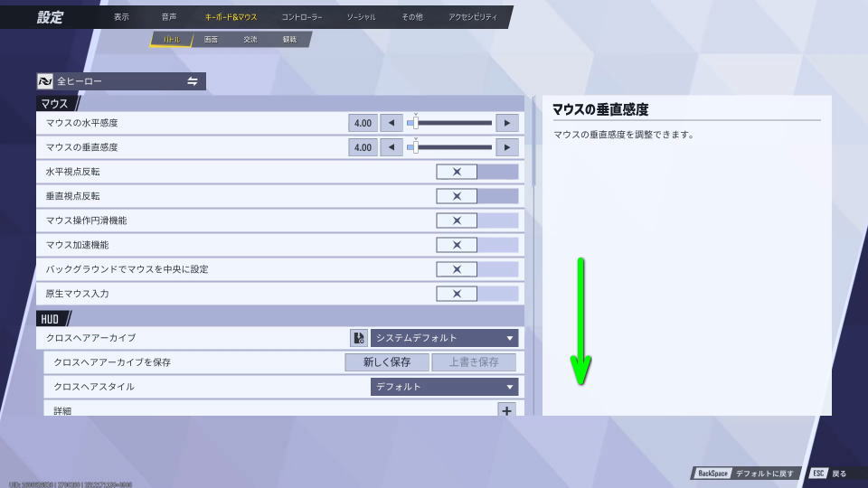Expand 詳細 with the plus icon

[x=506, y=410]
